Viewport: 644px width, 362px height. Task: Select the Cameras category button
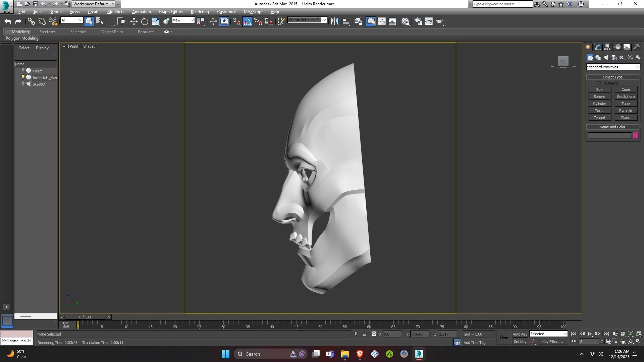[614, 58]
